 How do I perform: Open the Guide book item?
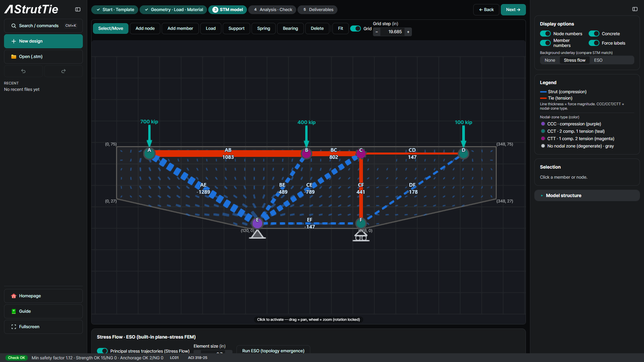pyautogui.click(x=43, y=311)
